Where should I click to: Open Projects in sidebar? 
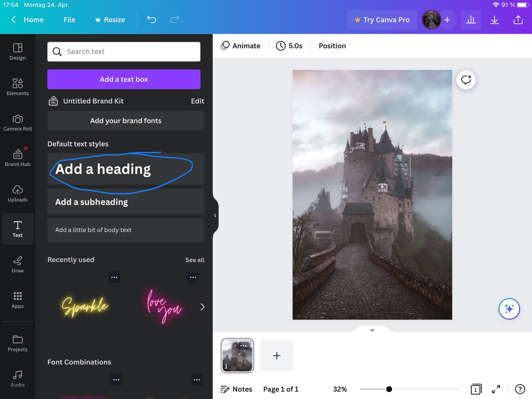click(17, 344)
